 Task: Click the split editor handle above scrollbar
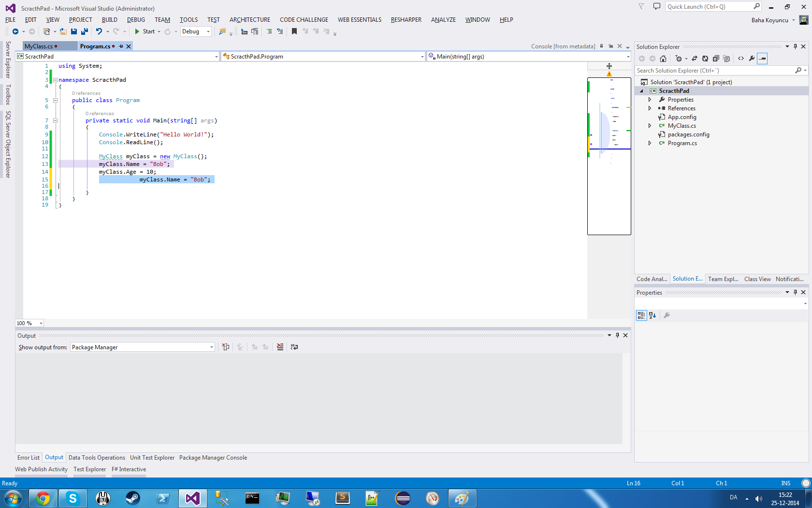[609, 66]
